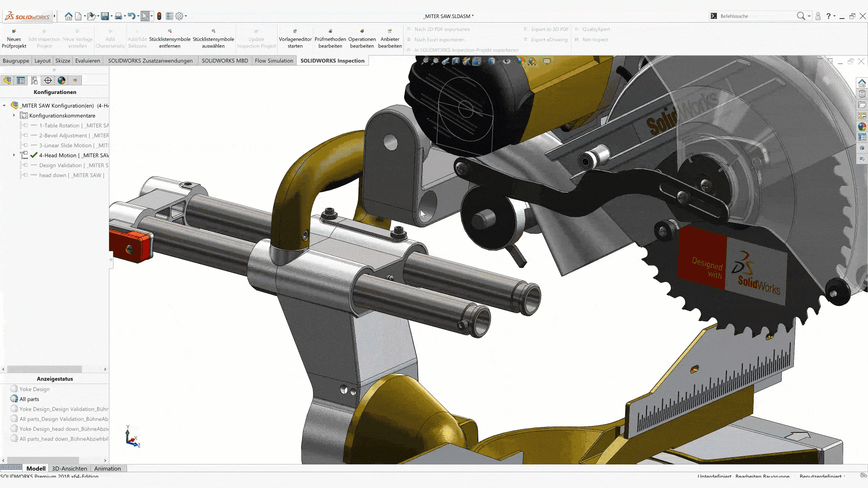The width and height of the screenshot is (868, 488).
Task: Expand the Konfigurationskommentare folder
Action: point(14,116)
